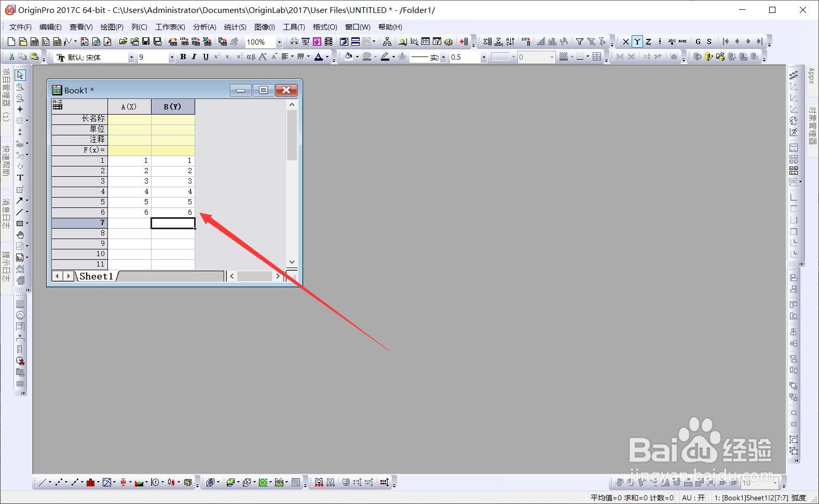Open the zoom 100% dropdown
The width and height of the screenshot is (819, 504).
[279, 42]
